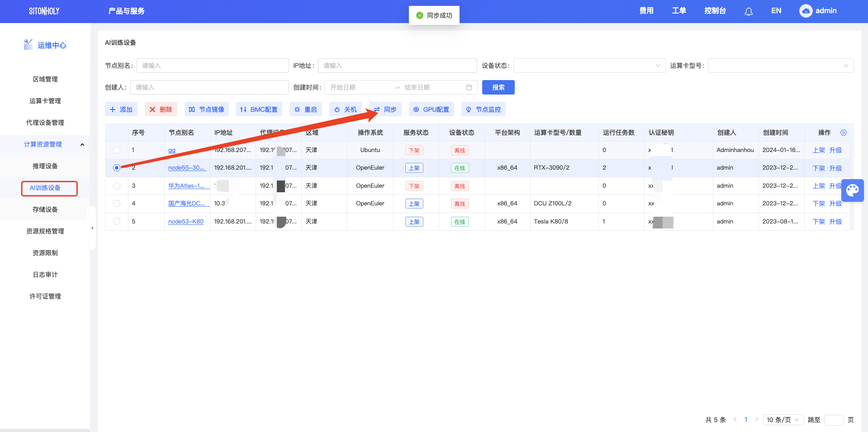
Task: Open the theme palette floating button
Action: pos(853,190)
